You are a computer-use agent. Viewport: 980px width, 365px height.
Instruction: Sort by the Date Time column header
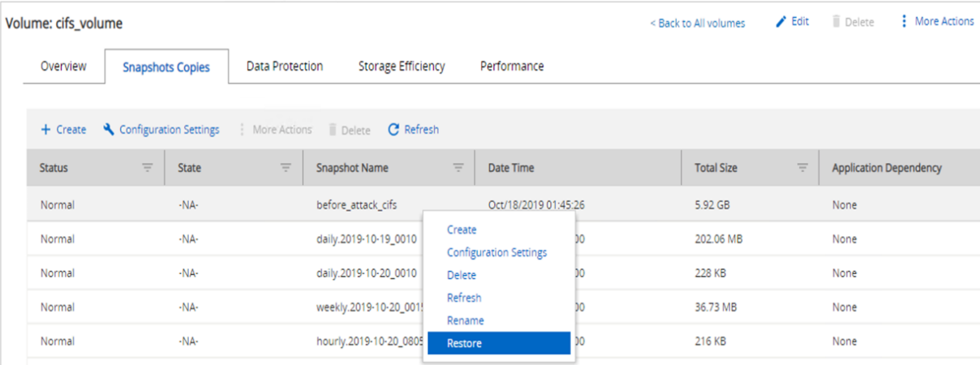(510, 168)
